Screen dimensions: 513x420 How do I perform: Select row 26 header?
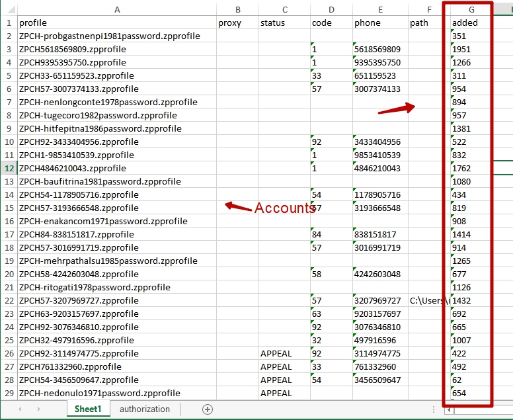click(x=9, y=353)
